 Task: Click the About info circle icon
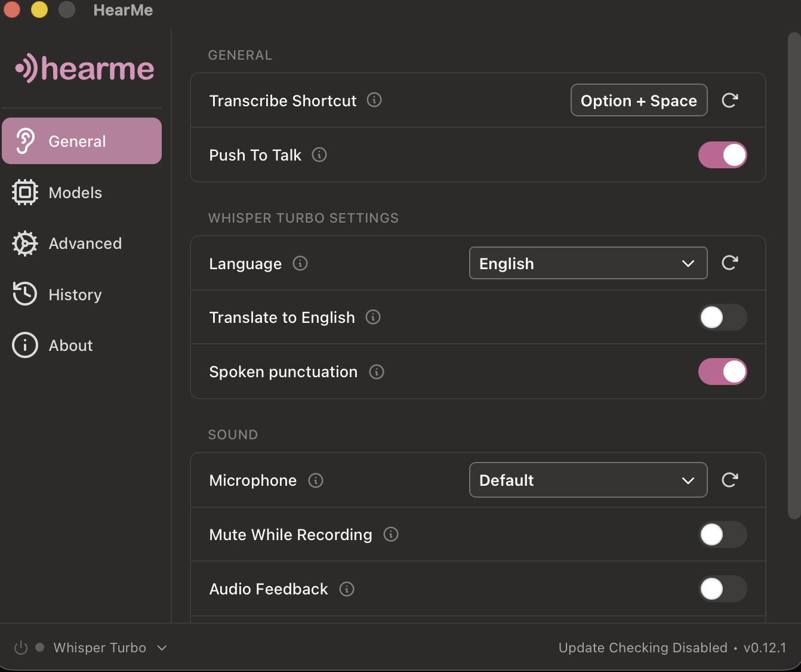coord(25,346)
